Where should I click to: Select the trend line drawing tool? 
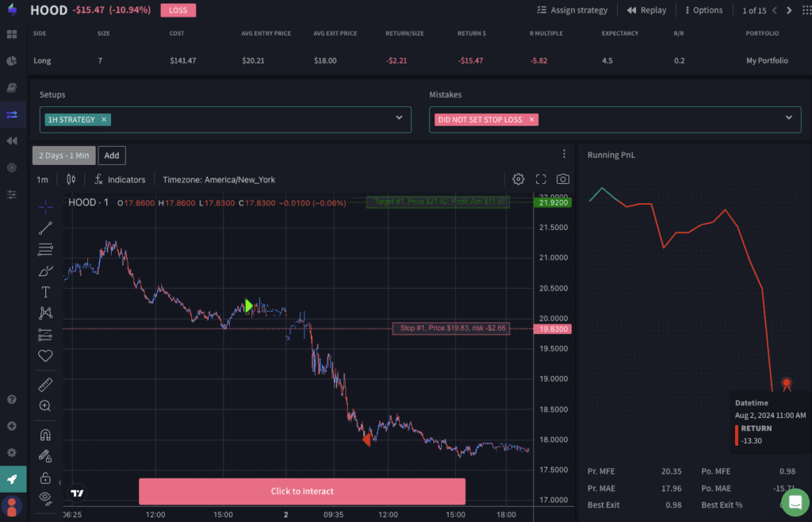(45, 228)
